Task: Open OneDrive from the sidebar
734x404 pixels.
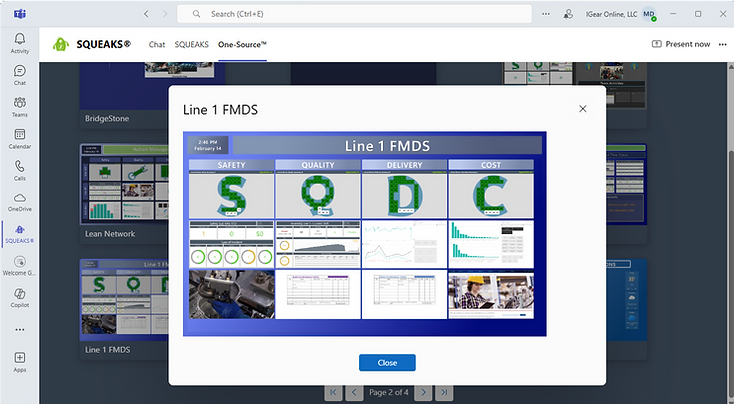Action: click(19, 202)
